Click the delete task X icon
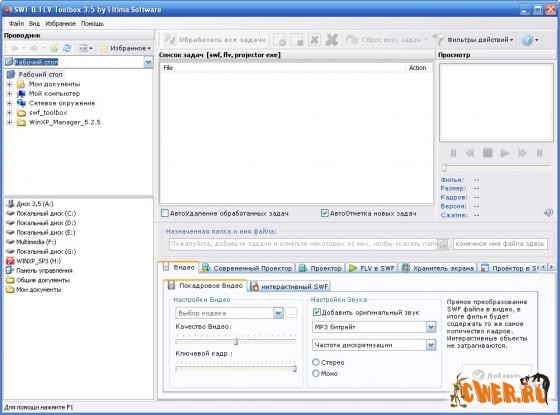The image size is (560, 415). click(314, 40)
